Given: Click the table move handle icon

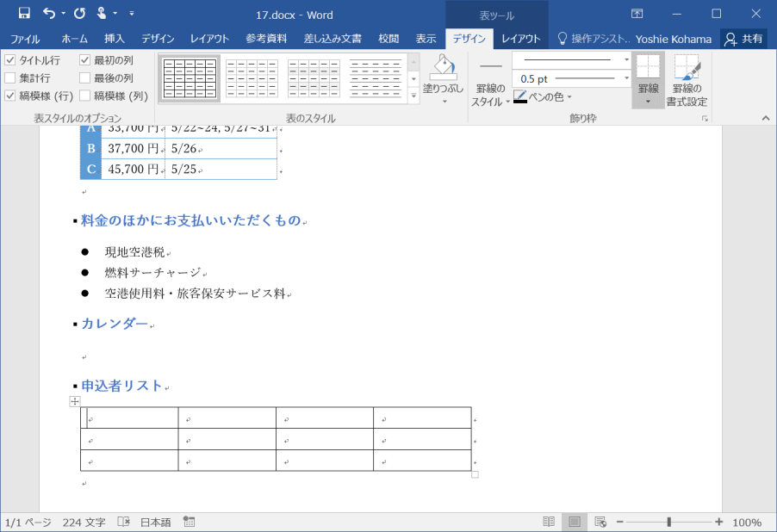Looking at the screenshot, I should [75, 402].
